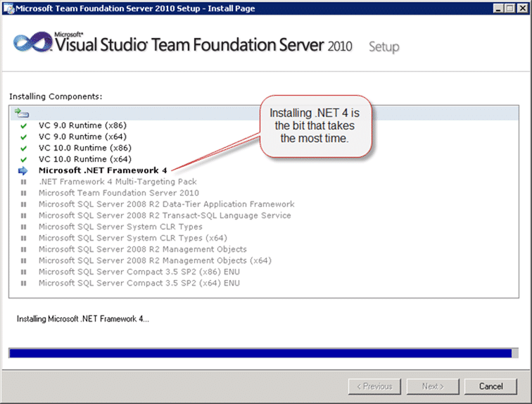Click pending icon beside Compact 3.5 SP2 (x86) ENU
Screen dimensions: 532x404
23,272
